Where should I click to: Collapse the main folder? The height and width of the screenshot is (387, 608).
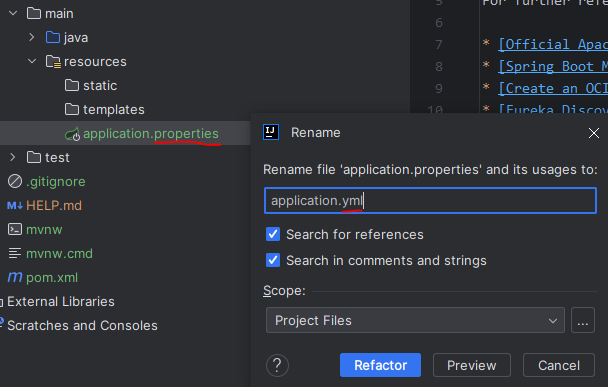(13, 14)
